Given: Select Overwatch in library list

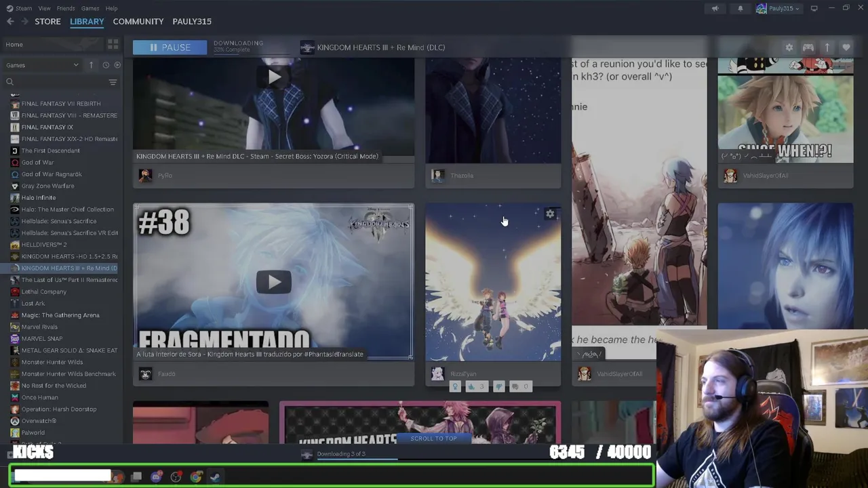Looking at the screenshot, I should 39,421.
